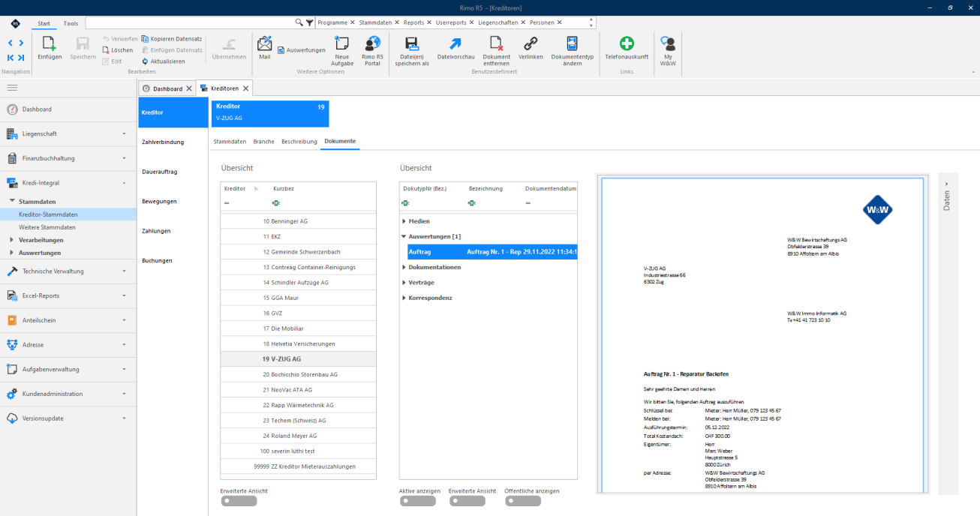The height and width of the screenshot is (516, 980).
Task: Expand Finanzbuchhaltung sidebar section
Action: [69, 158]
